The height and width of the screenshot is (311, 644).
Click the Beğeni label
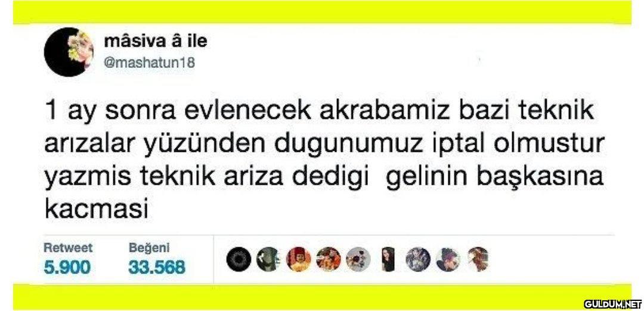click(149, 248)
